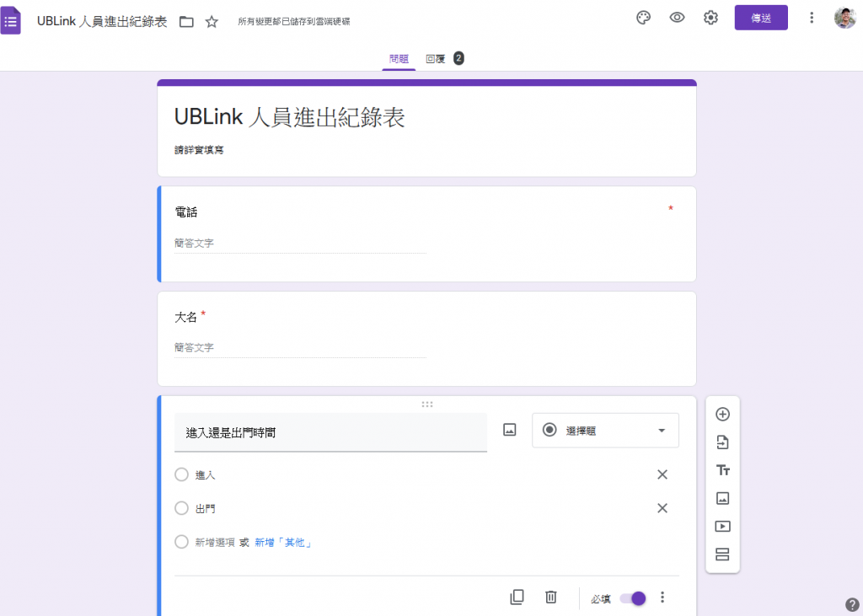The image size is (863, 616).
Task: Open the help question mark icon
Action: 852,604
